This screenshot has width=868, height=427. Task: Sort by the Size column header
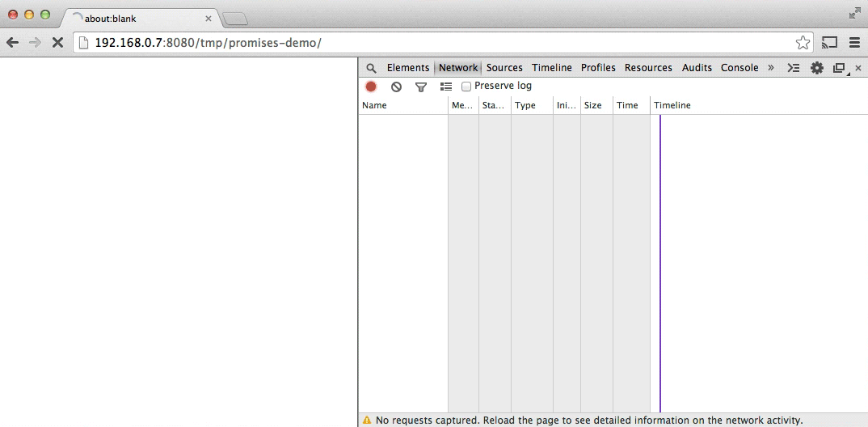[x=596, y=105]
